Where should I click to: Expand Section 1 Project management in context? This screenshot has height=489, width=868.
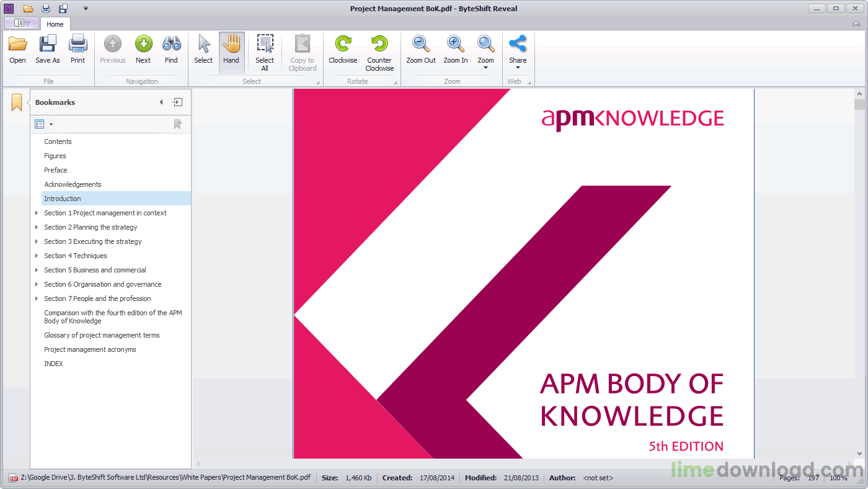coord(37,213)
